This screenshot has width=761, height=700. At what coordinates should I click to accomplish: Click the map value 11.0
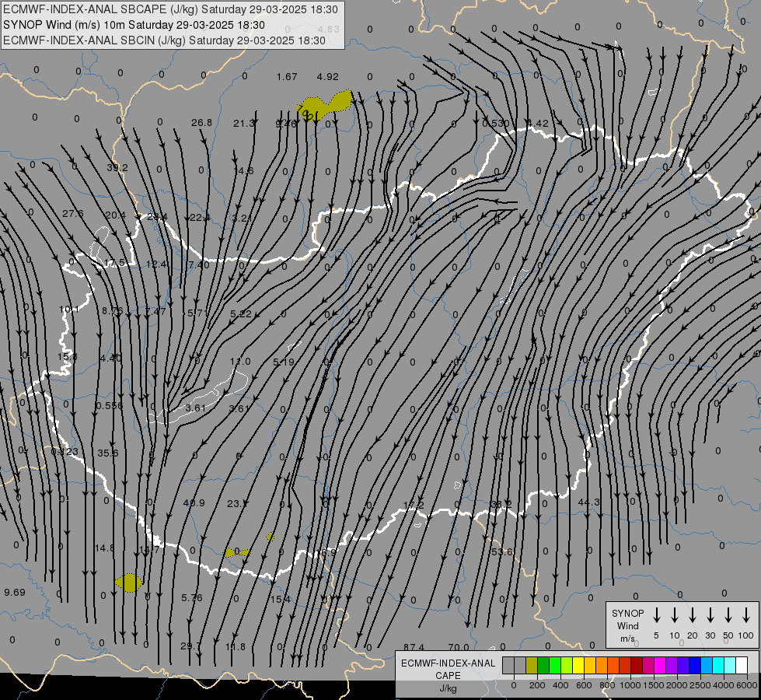pyautogui.click(x=240, y=362)
